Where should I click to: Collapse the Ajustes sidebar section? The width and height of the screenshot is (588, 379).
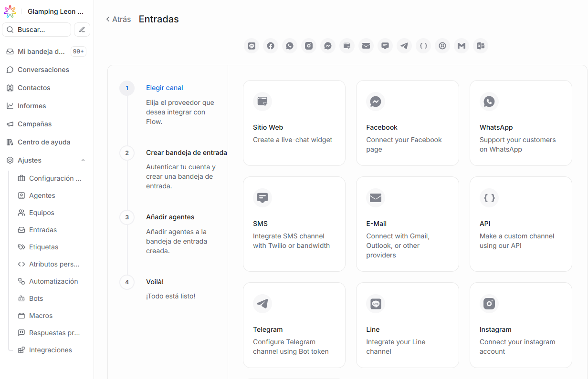[x=83, y=160]
